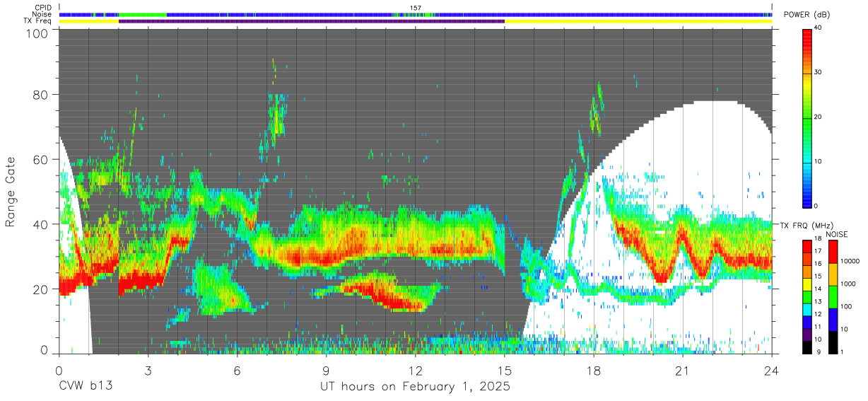Click the y-axis tick label 60
This screenshot has height=401, width=868.
(x=41, y=160)
